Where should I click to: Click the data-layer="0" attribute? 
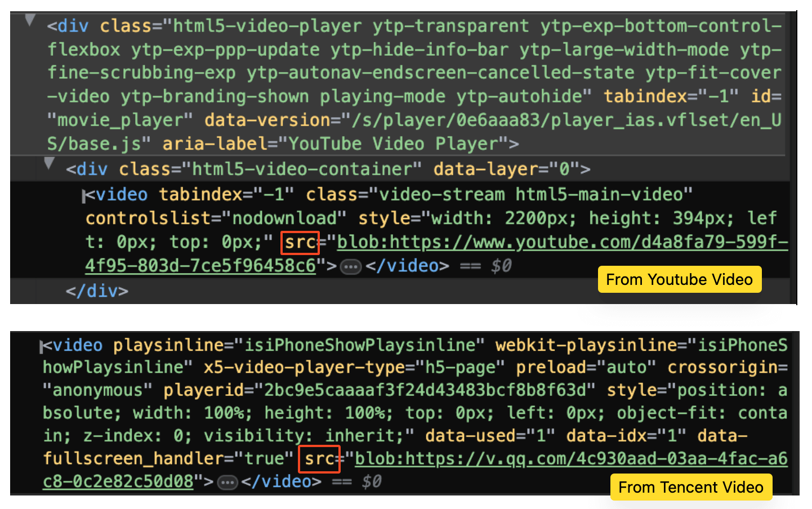506,169
